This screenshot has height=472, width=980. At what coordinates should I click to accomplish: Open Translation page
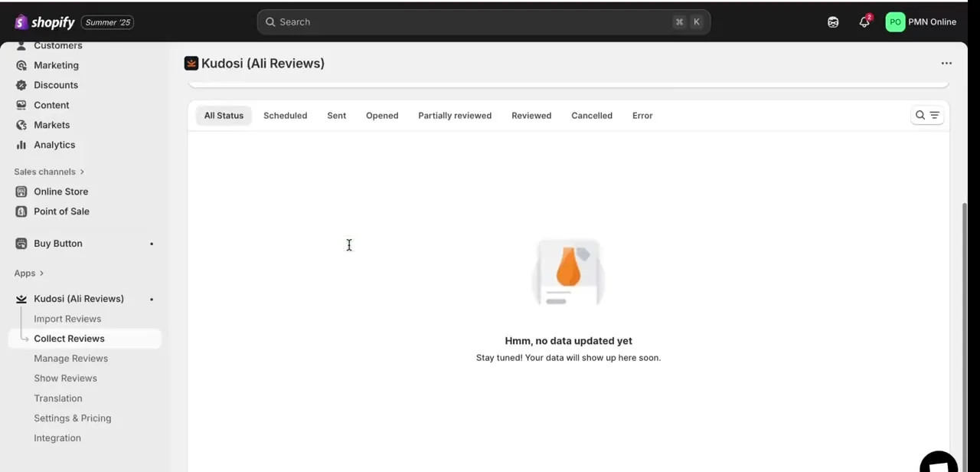(57, 398)
